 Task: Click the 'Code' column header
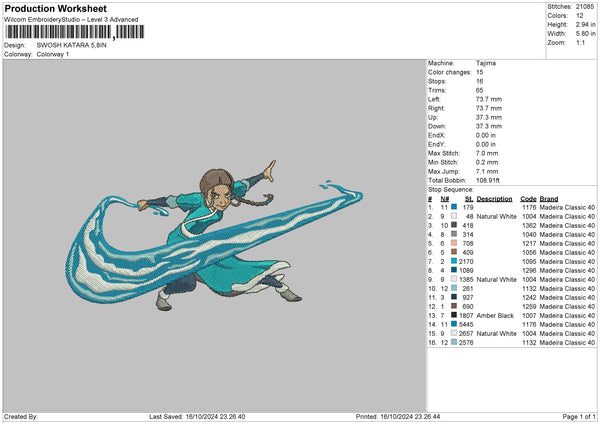click(528, 199)
